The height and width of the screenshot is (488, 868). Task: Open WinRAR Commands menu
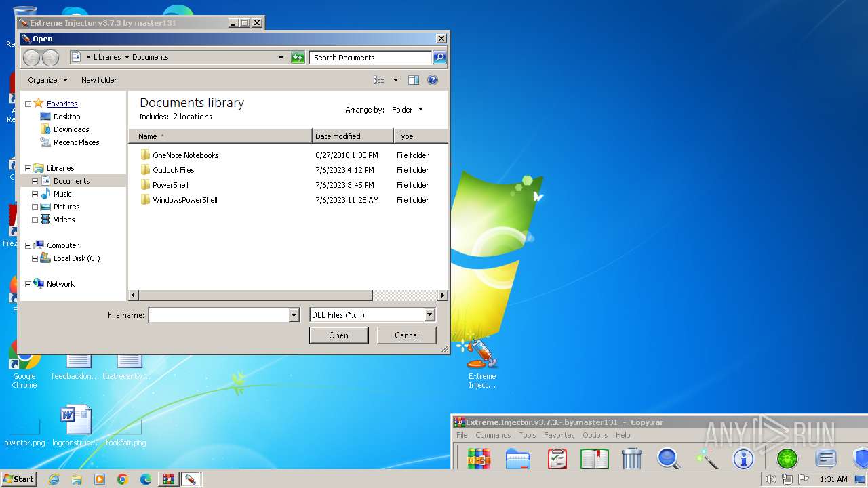[493, 435]
